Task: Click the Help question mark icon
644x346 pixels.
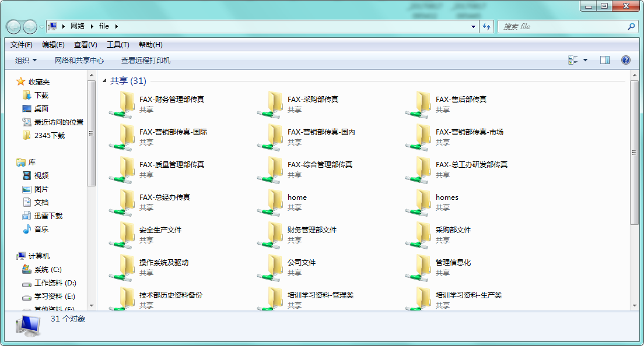Action: coord(625,60)
